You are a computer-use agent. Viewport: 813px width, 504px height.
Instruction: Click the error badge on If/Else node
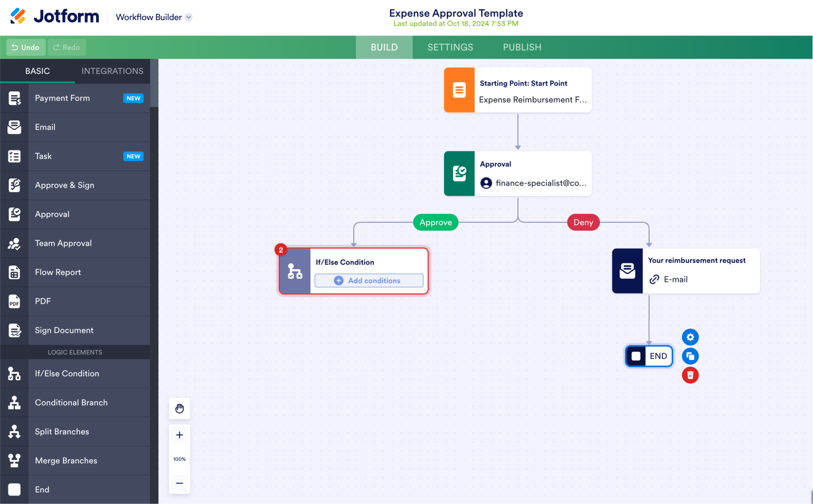[281, 250]
